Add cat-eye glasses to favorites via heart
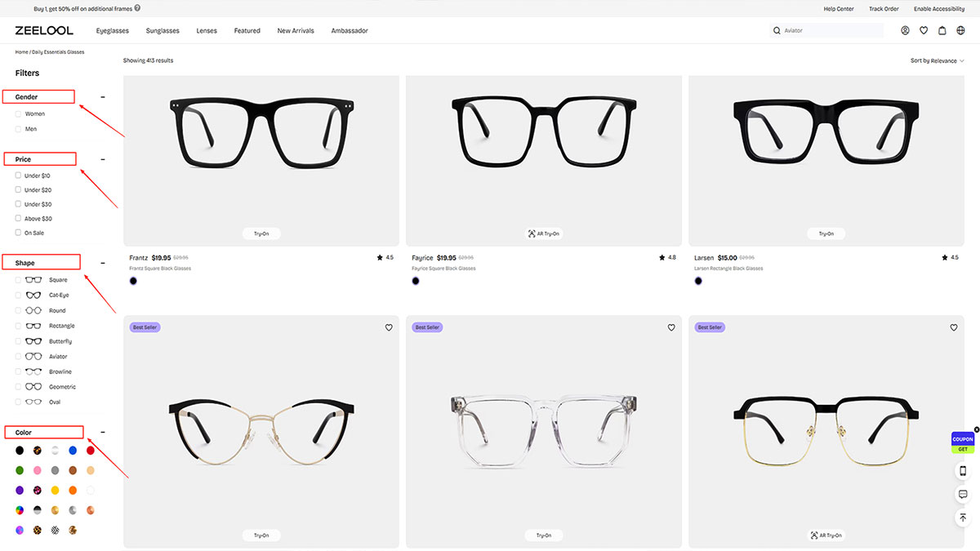The image size is (980, 551). coord(389,327)
